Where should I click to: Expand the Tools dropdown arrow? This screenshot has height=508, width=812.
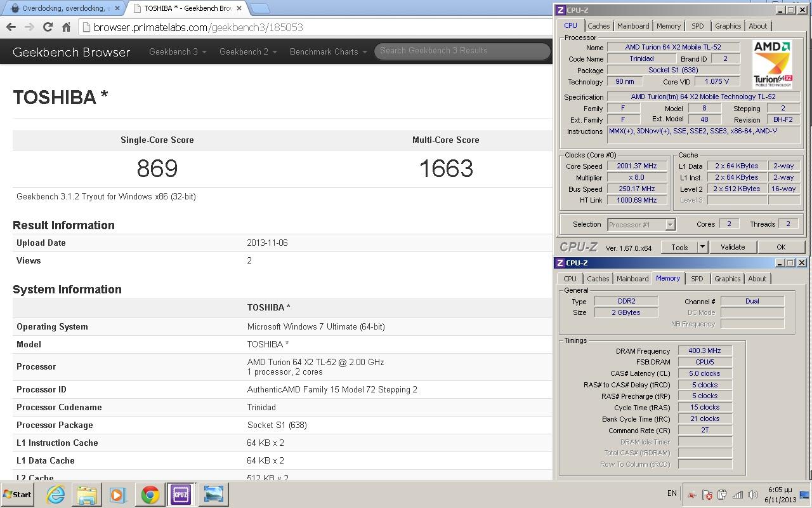[702, 247]
